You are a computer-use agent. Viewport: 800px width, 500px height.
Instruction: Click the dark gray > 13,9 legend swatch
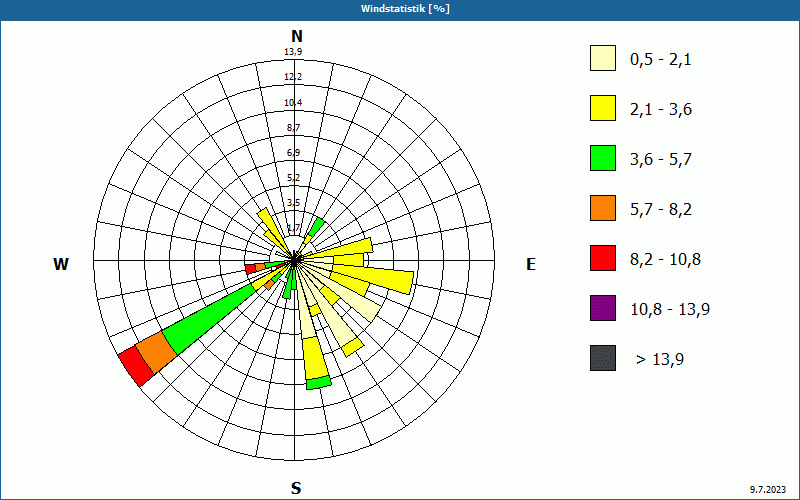point(603,358)
